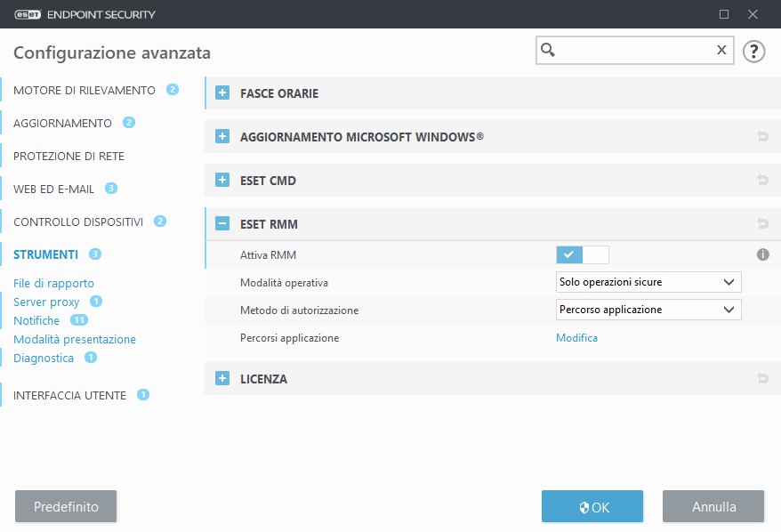
Task: Click the badge 1 next to Server proxy
Action: 96,302
